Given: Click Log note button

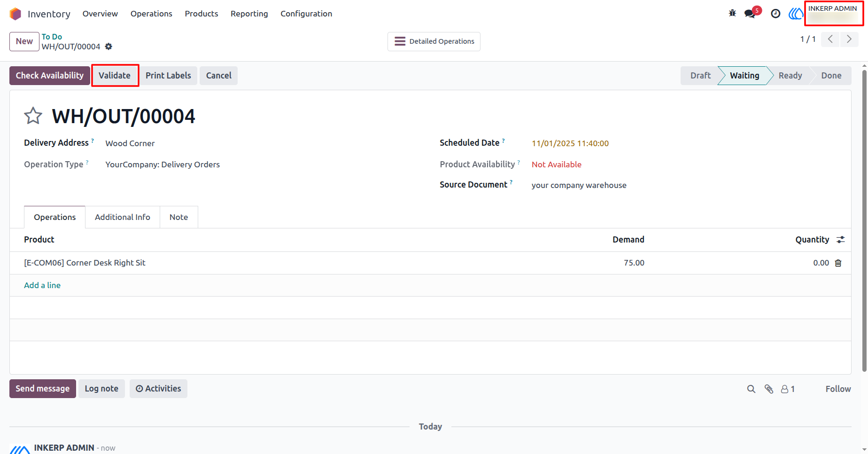Looking at the screenshot, I should coord(101,389).
